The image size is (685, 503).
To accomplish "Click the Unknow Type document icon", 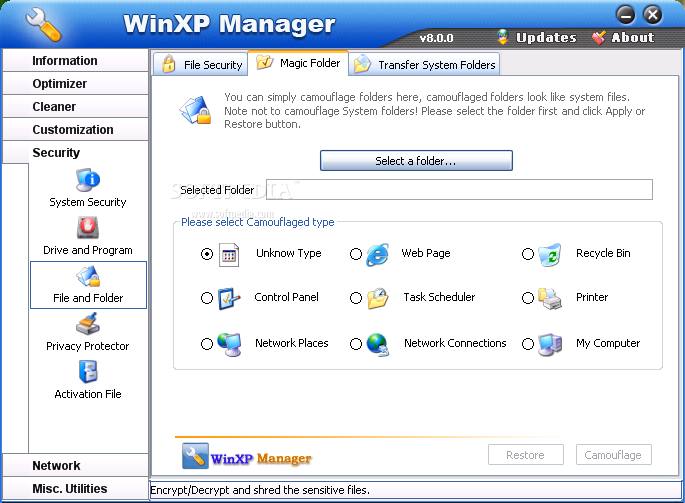I will pyautogui.click(x=229, y=254).
